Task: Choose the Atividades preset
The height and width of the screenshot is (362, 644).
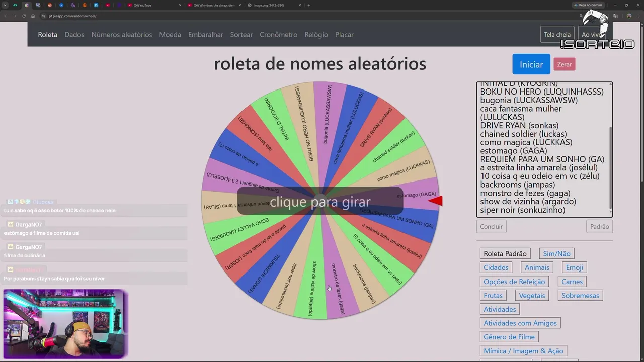Action: [500, 309]
